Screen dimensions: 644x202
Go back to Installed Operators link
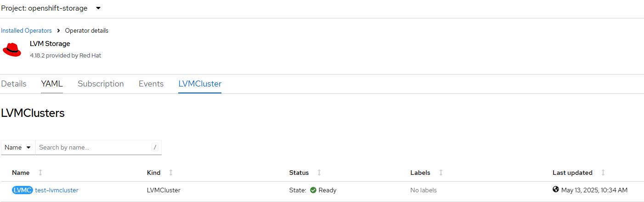(26, 31)
